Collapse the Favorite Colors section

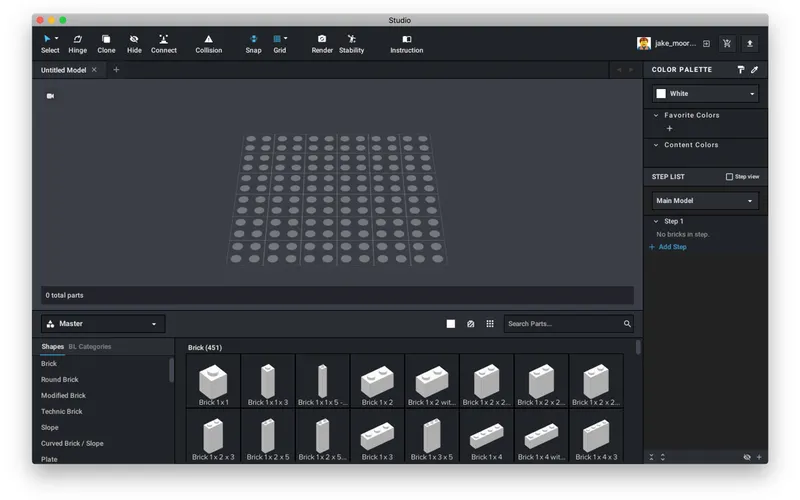point(656,115)
